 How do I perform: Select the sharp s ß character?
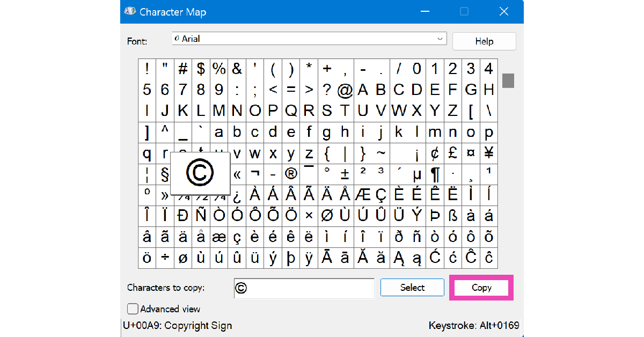point(453,216)
